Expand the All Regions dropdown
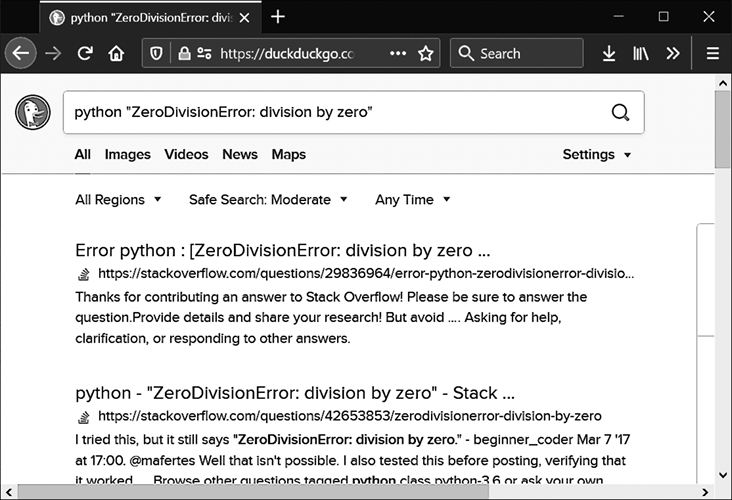Image resolution: width=732 pixels, height=500 pixels. click(x=118, y=200)
